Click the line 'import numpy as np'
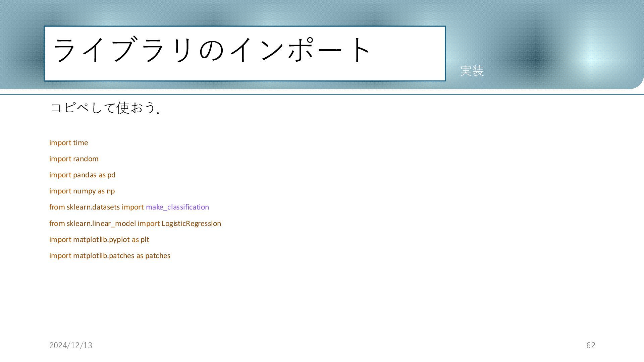This screenshot has width=644, height=362. (82, 191)
